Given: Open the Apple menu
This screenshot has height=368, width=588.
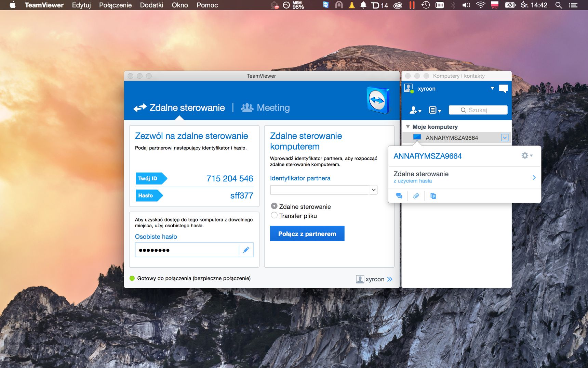Looking at the screenshot, I should (x=13, y=5).
